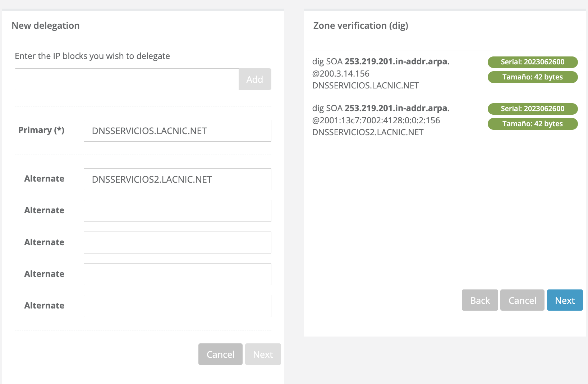Select the dig result for @2001:13c7:7002:4128:0:0:2:156
Screen dimensions: 588x384
point(381,120)
